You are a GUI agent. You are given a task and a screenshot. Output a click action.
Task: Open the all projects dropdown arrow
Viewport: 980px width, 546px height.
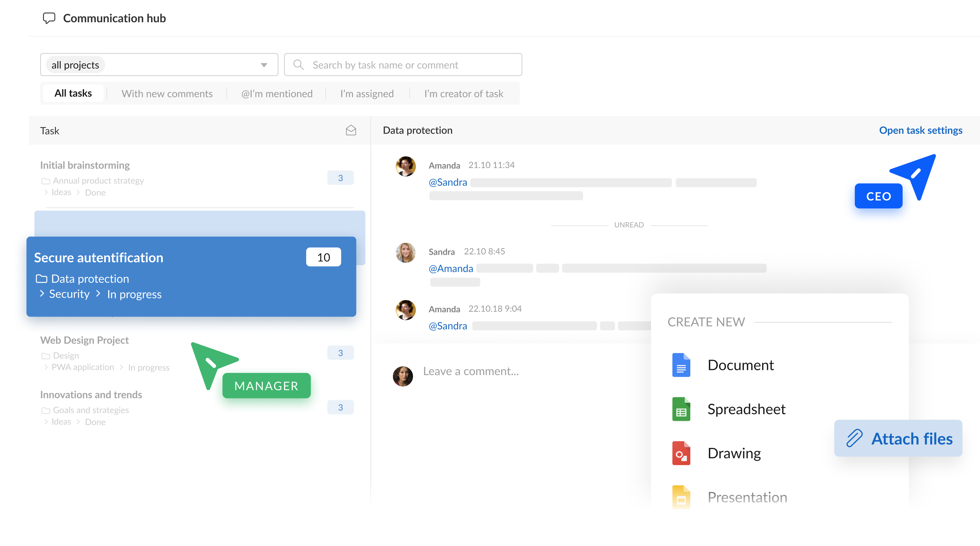pos(264,65)
